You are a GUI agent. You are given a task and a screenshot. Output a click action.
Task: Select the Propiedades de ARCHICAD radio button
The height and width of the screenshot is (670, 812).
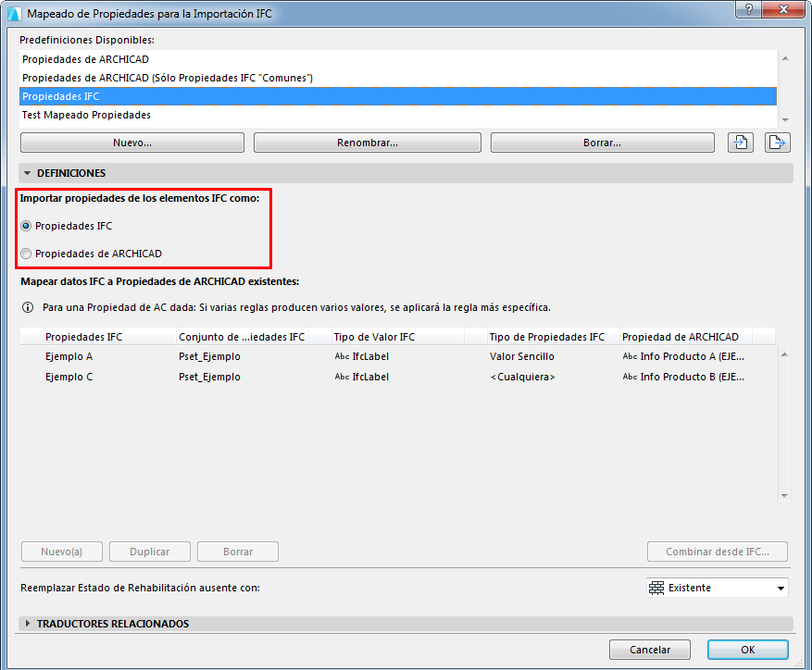click(26, 254)
